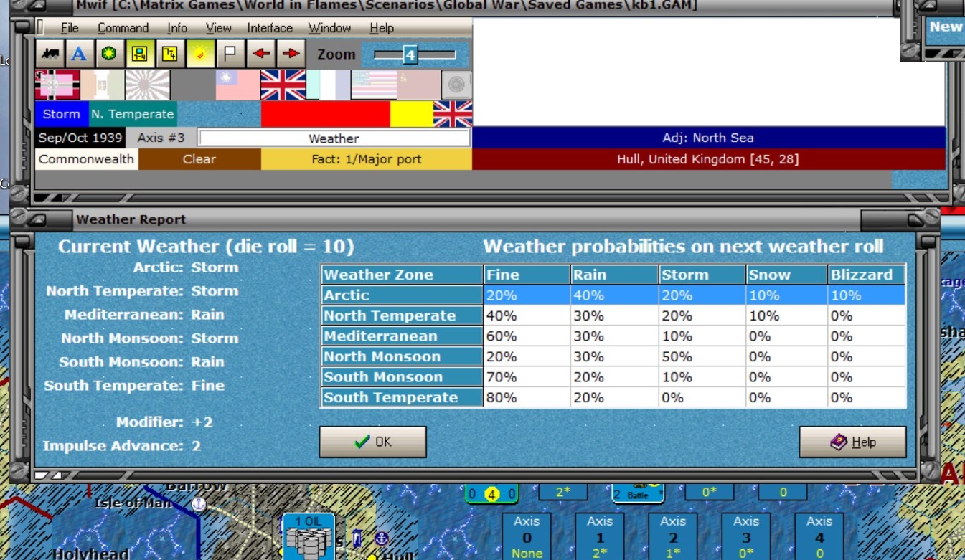Screen dimensions: 965x560
Task: Select the United States flag
Action: 374,85
